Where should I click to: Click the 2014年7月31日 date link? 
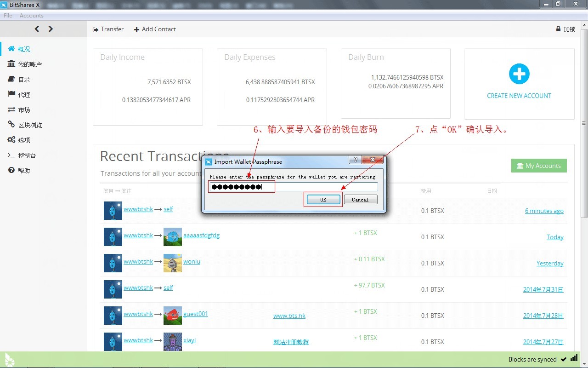(543, 289)
